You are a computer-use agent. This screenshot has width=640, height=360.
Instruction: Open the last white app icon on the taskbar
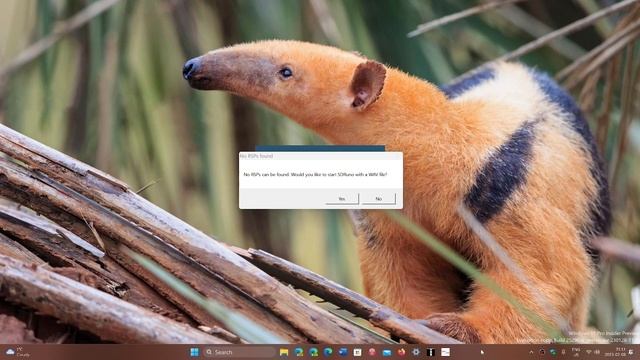point(445,352)
